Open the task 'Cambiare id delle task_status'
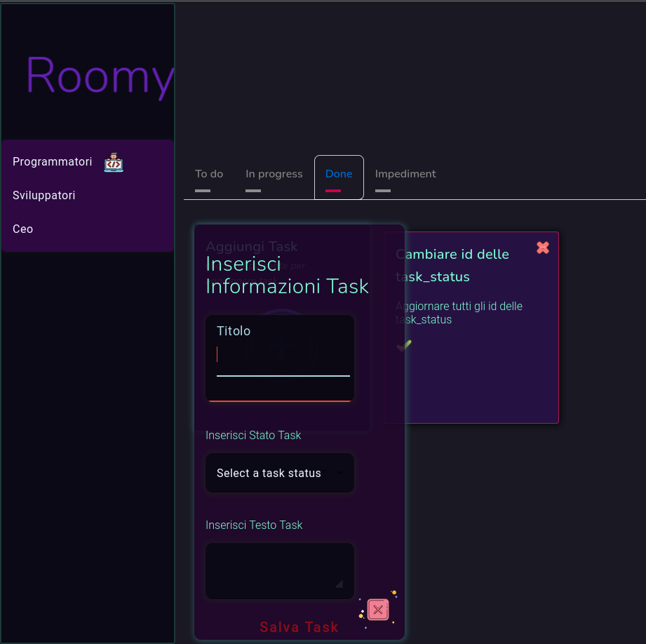Image resolution: width=646 pixels, height=644 pixels. click(452, 265)
